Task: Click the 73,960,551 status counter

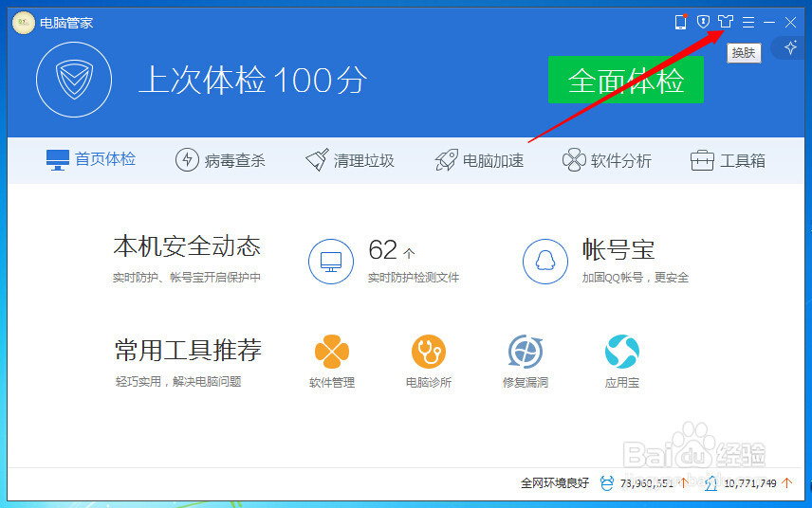Action: [x=646, y=483]
